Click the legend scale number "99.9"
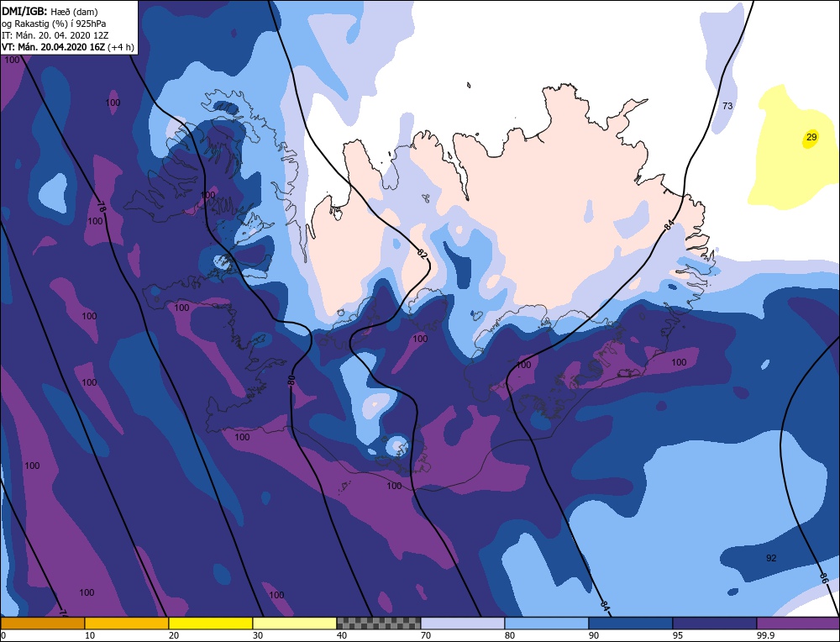840x642 pixels. point(764,635)
